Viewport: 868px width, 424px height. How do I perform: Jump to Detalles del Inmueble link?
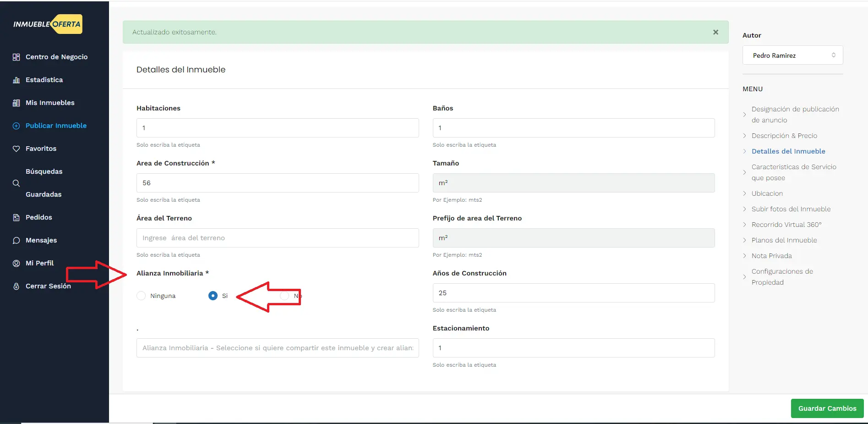788,151
